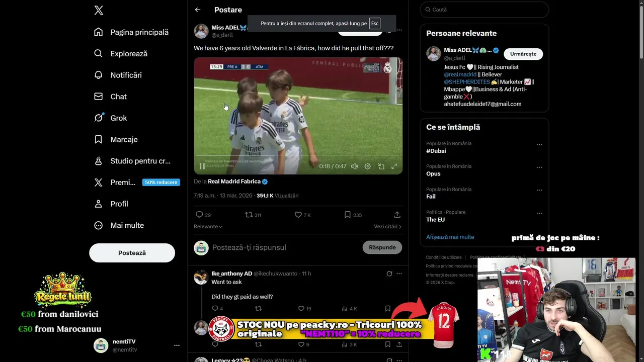Open Pagina principală home
The height and width of the screenshot is (362, 644).
click(x=132, y=32)
